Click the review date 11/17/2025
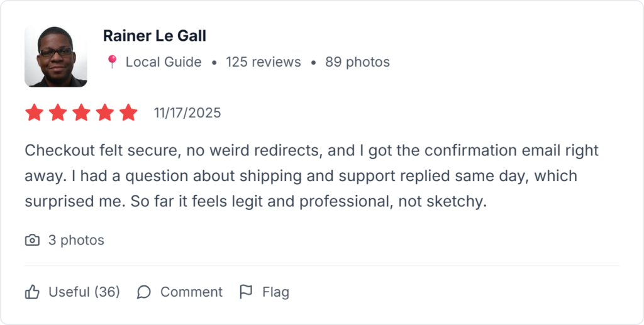Viewport: 644px width, 325px height. coord(187,113)
